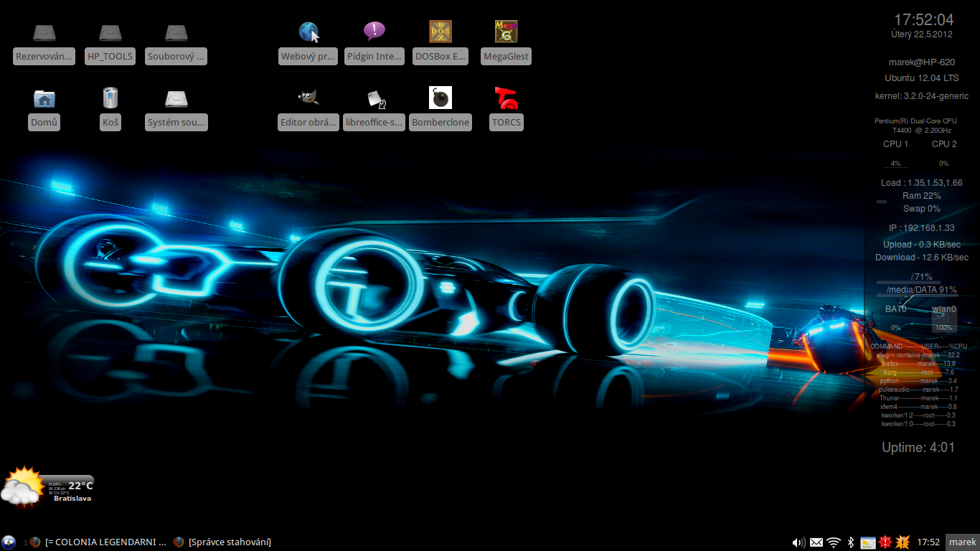Viewport: 980px width, 551px height.
Task: Click the volume speaker tray icon
Action: click(x=798, y=542)
